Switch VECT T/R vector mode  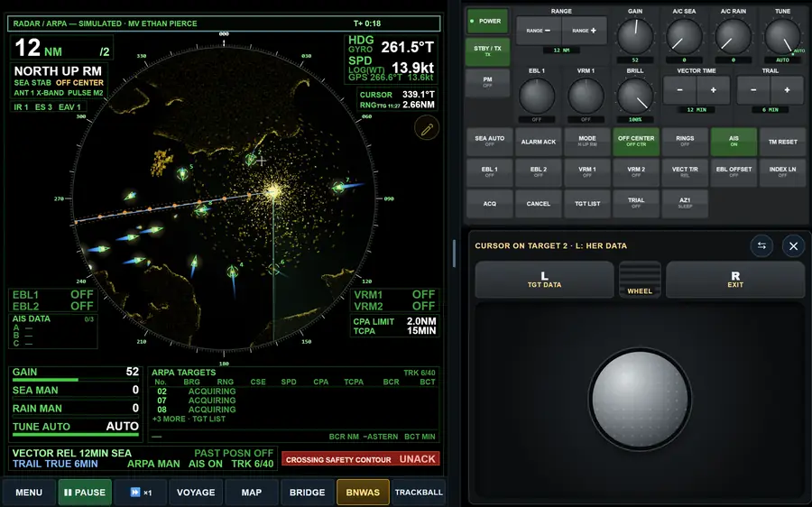coord(685,172)
